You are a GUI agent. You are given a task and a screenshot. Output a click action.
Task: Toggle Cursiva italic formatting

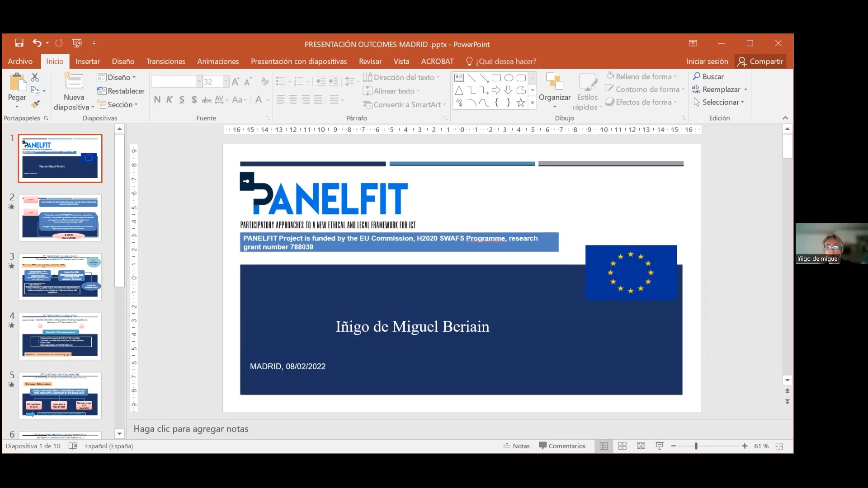click(169, 100)
